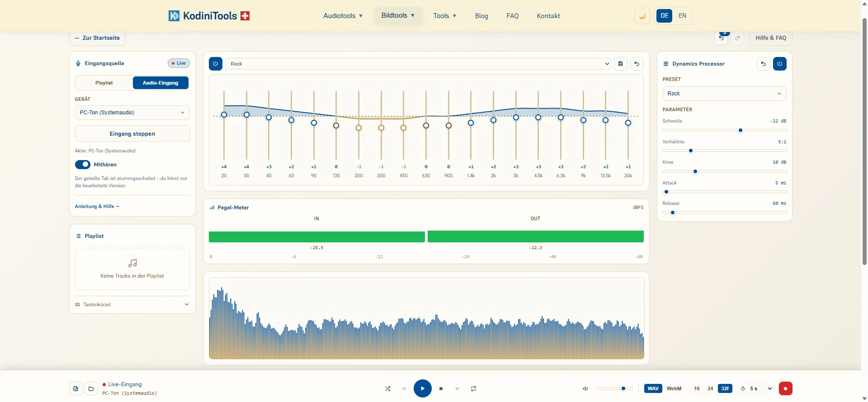The width and height of the screenshot is (868, 402).
Task: Open the Hilfe & FAQ button
Action: click(x=771, y=38)
